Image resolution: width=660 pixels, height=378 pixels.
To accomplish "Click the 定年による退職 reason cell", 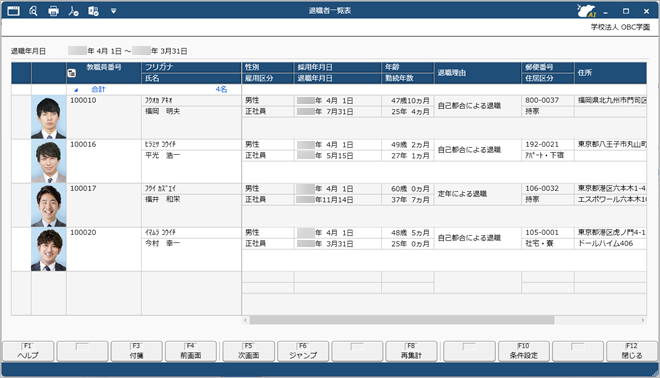I will 477,194.
